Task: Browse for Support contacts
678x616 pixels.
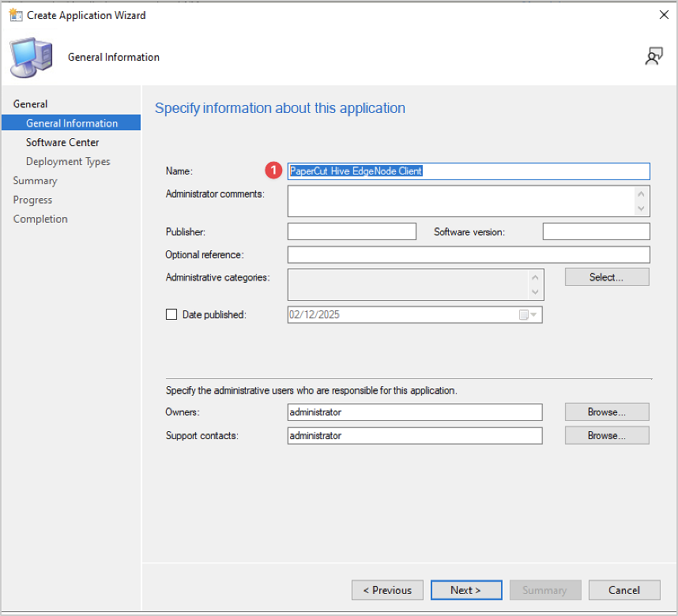Action: click(x=607, y=435)
